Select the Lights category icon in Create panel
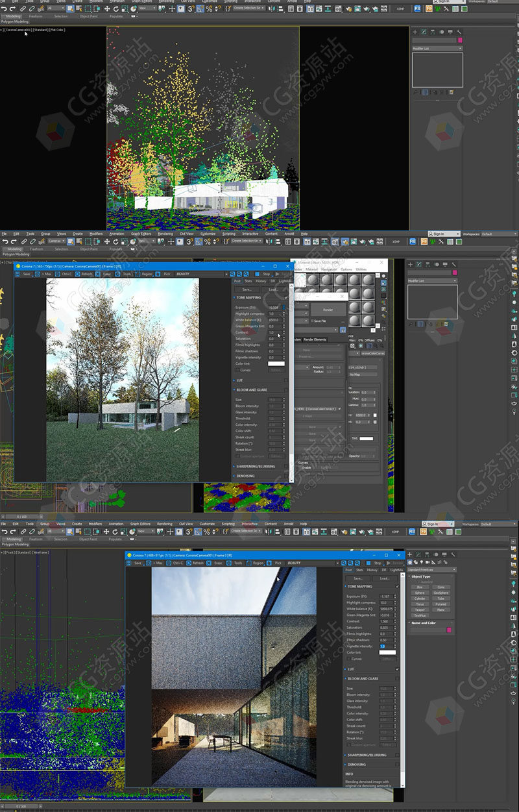Image resolution: width=519 pixels, height=812 pixels. (422, 563)
